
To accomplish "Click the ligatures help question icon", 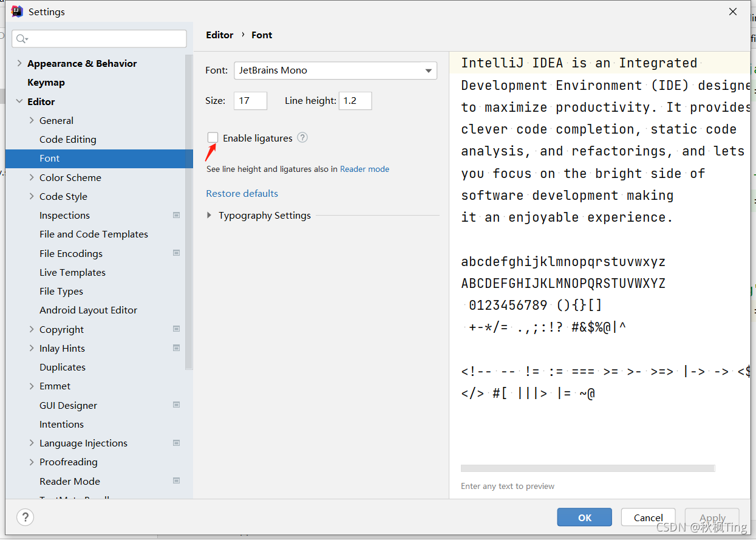I will pyautogui.click(x=302, y=137).
